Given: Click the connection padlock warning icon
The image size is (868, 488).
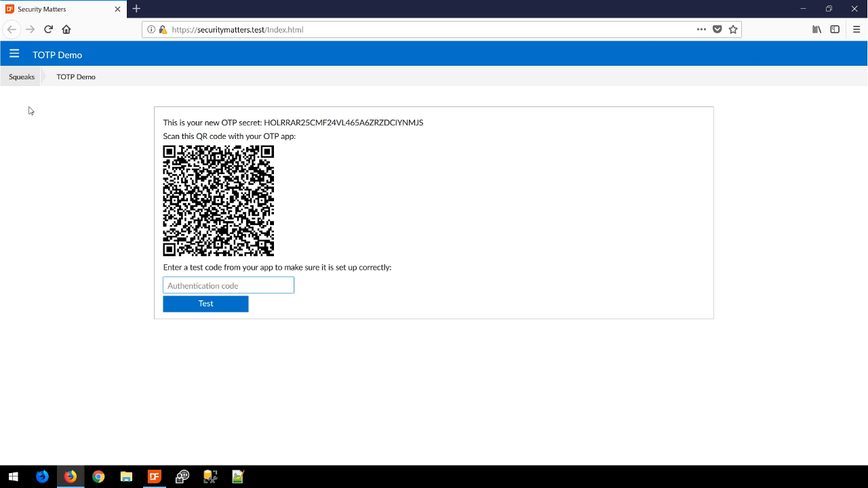Looking at the screenshot, I should (163, 30).
